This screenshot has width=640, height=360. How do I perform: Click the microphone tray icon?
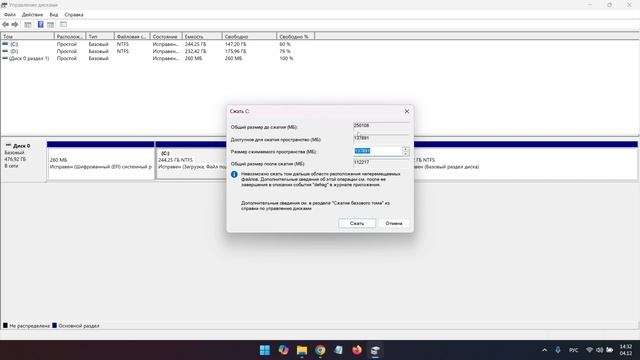558,350
